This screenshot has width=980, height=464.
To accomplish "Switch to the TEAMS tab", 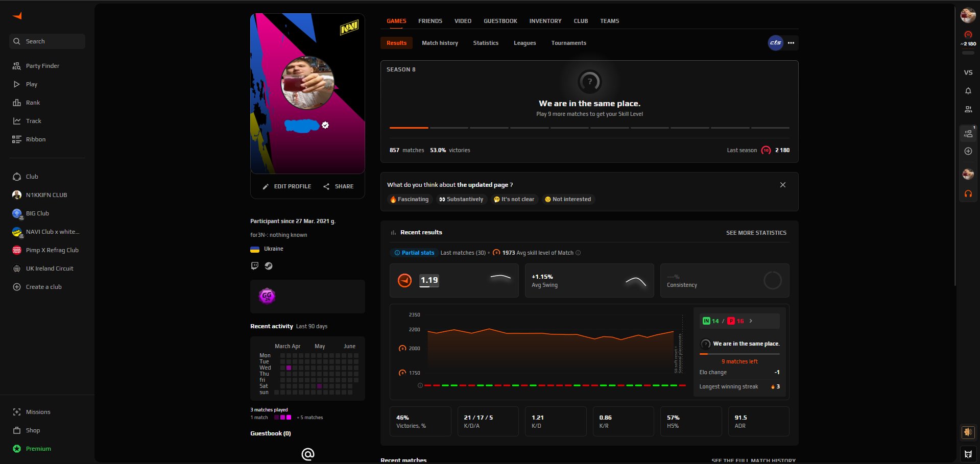I will pyautogui.click(x=609, y=21).
